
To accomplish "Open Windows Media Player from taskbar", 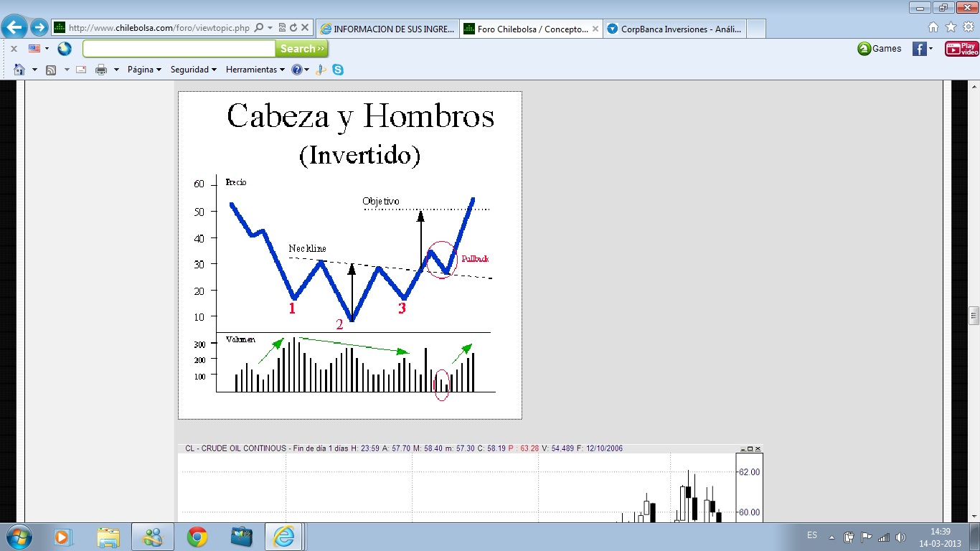I will click(63, 537).
